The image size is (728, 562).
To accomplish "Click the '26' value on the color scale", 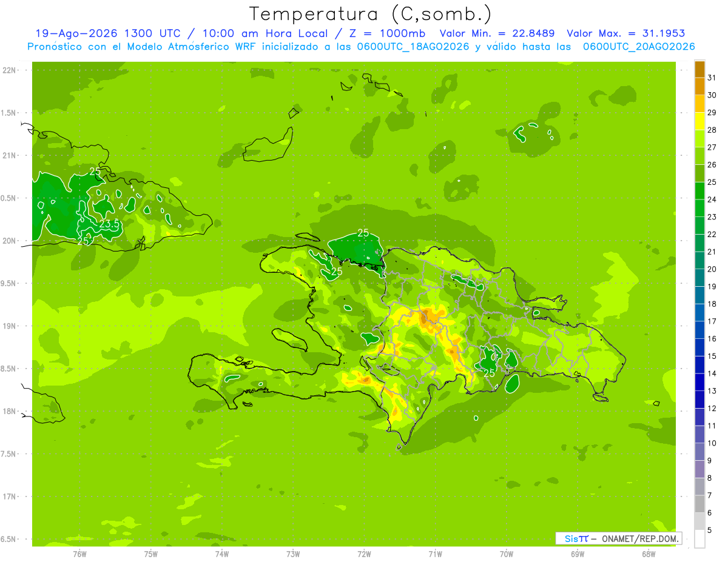I will click(712, 165).
